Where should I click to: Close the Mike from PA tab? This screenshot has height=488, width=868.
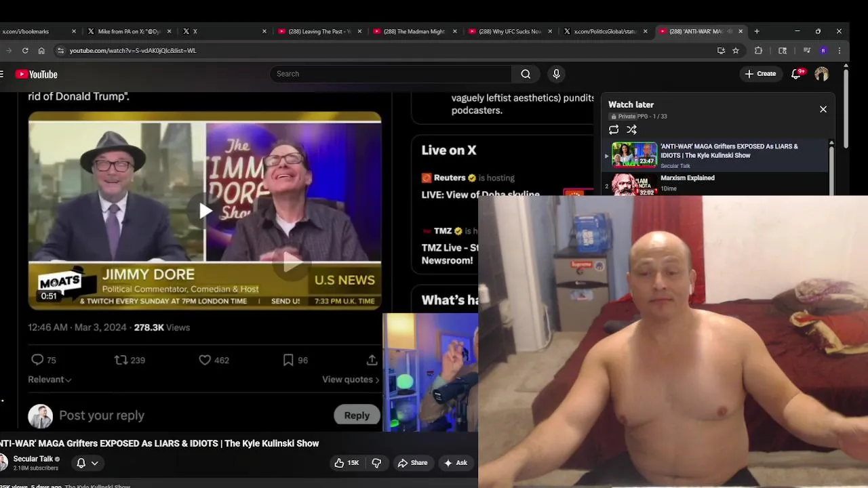pyautogui.click(x=169, y=31)
